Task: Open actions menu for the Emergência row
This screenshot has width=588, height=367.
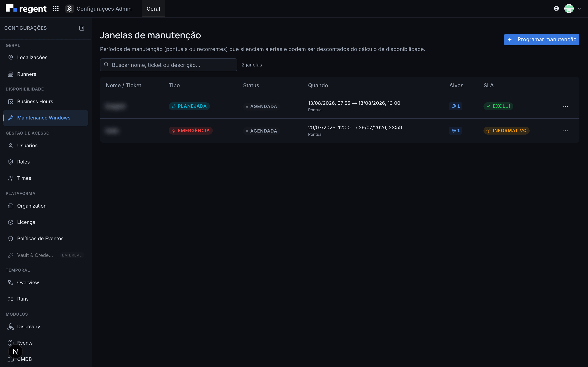Action: [565, 131]
